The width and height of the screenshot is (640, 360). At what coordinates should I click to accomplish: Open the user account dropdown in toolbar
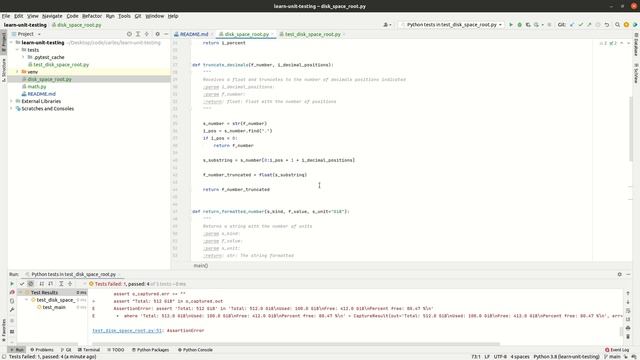387,25
